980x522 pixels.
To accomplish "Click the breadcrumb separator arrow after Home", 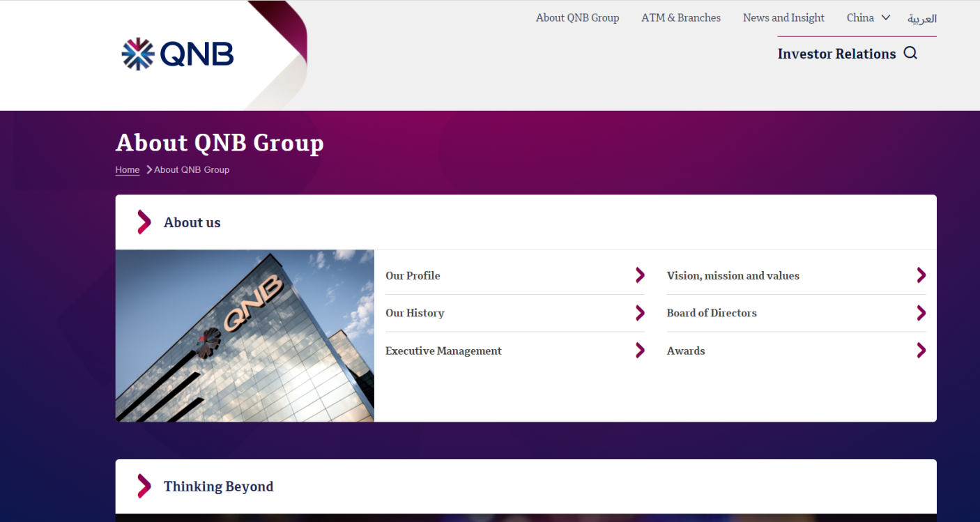I will click(149, 169).
